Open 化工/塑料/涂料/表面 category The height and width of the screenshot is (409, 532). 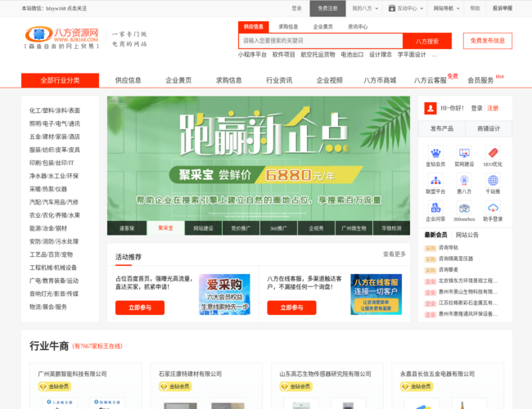pos(55,110)
